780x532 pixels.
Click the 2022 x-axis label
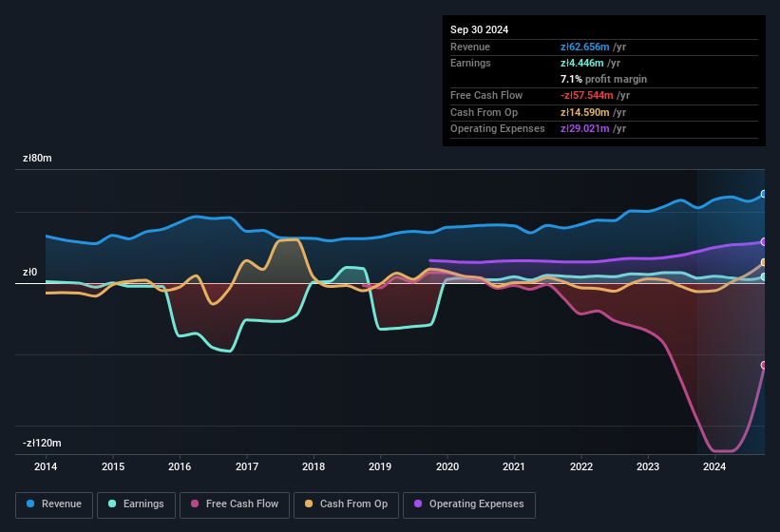pyautogui.click(x=581, y=466)
